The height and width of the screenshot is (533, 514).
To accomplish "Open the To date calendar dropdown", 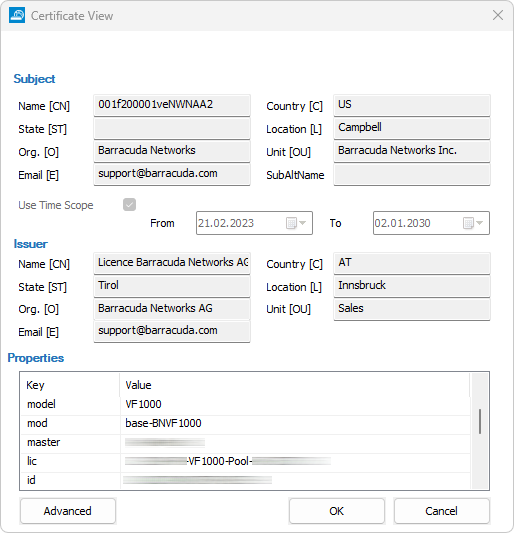I will (x=473, y=223).
